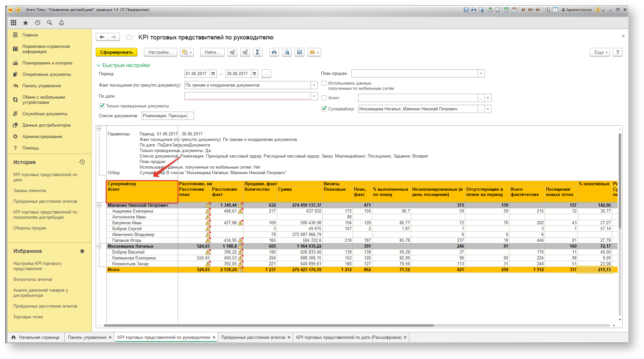Click the M memory button in title bar

(x=523, y=10)
